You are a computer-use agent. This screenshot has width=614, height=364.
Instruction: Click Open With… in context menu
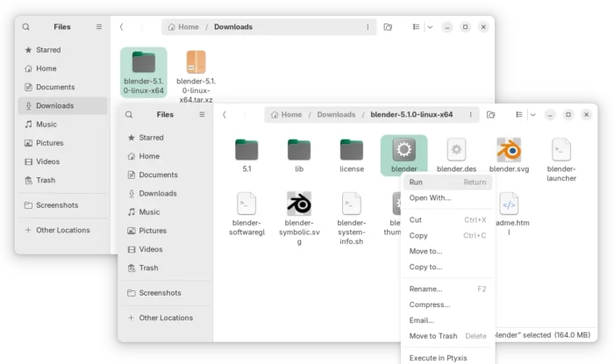(430, 197)
